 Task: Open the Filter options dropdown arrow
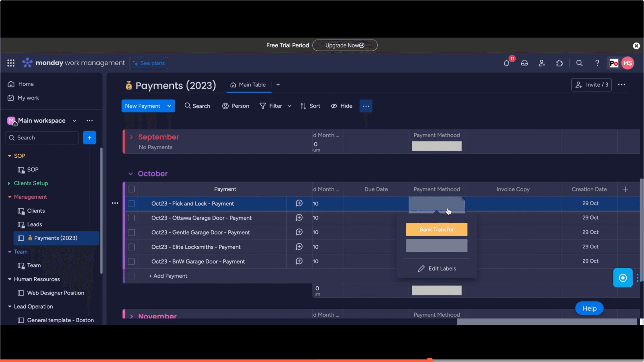pyautogui.click(x=289, y=106)
